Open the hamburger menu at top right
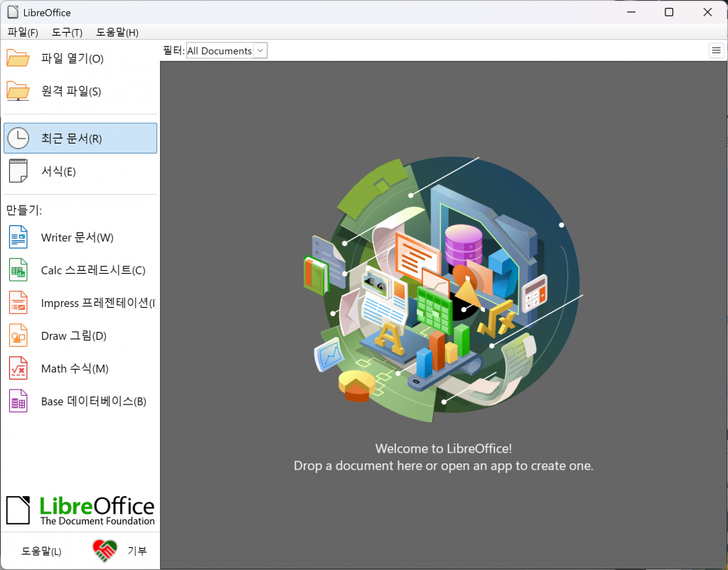Screen dimensions: 728x570 tap(717, 50)
